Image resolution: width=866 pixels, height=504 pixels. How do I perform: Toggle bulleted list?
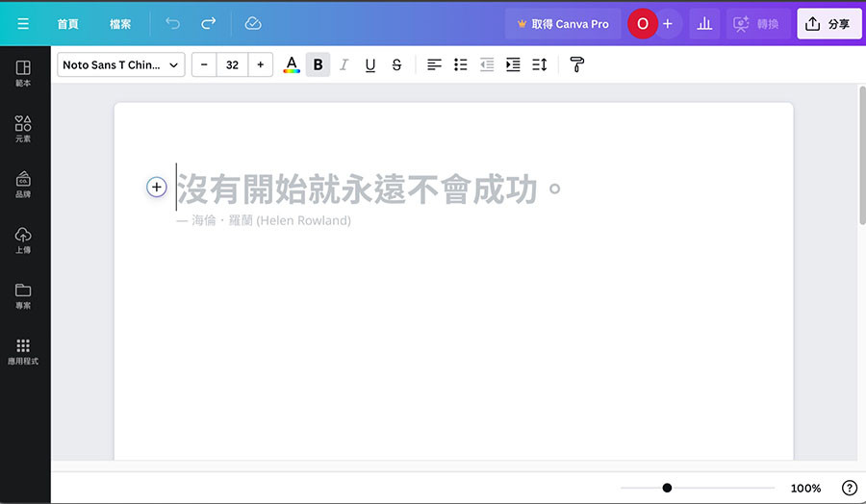point(461,64)
